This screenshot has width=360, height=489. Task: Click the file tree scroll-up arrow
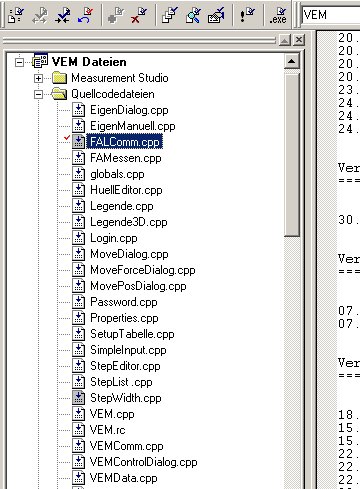(x=292, y=61)
